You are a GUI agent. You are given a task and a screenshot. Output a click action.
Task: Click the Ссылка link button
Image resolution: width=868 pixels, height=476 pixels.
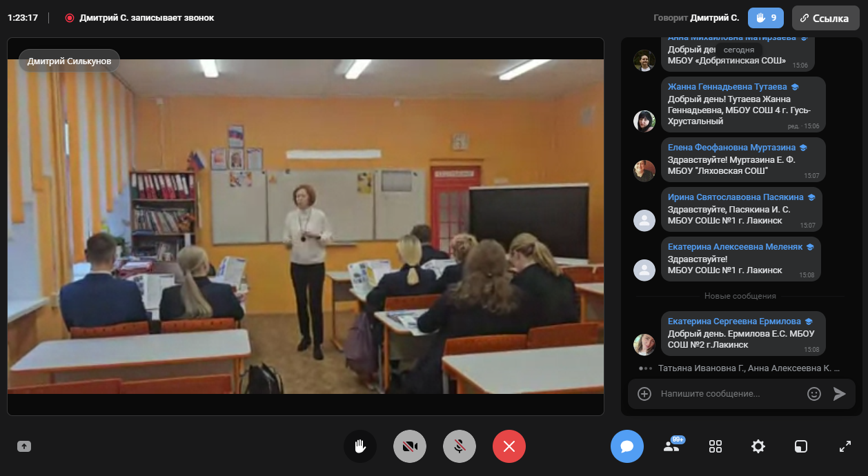825,18
